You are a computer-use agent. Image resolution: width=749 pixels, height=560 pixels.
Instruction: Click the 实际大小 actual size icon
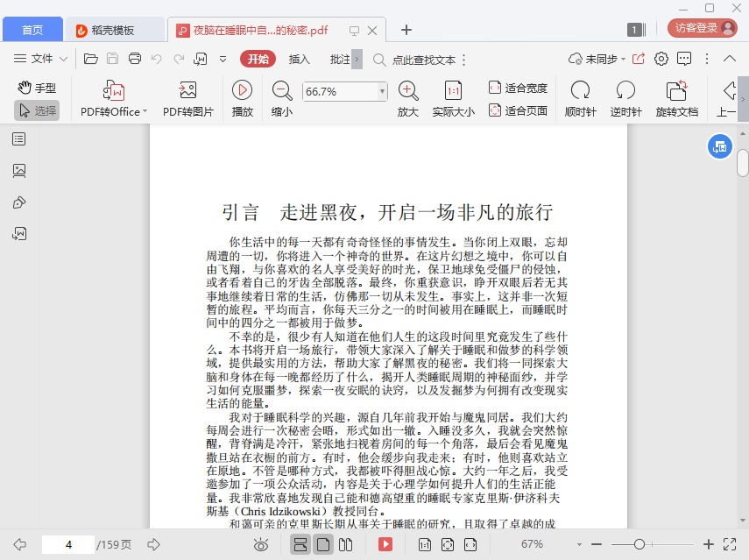pos(453,90)
